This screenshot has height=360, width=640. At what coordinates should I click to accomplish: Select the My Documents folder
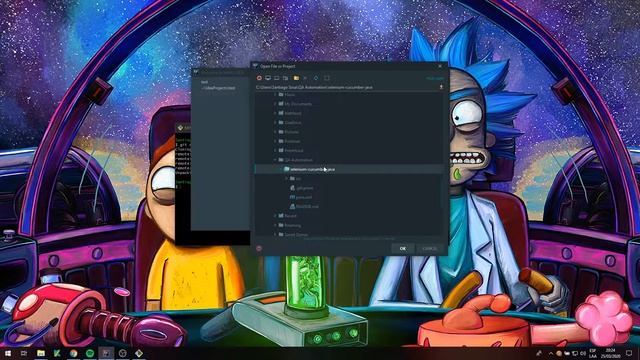click(x=298, y=104)
